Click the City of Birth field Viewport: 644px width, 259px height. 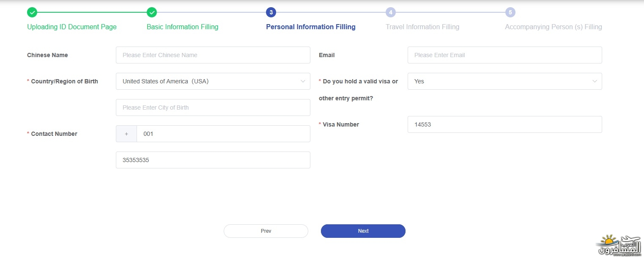click(x=213, y=107)
